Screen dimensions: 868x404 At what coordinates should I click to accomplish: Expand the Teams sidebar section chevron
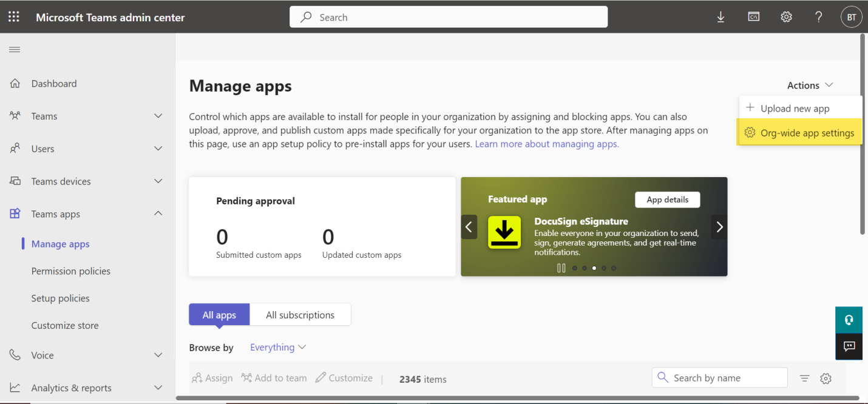click(x=158, y=116)
